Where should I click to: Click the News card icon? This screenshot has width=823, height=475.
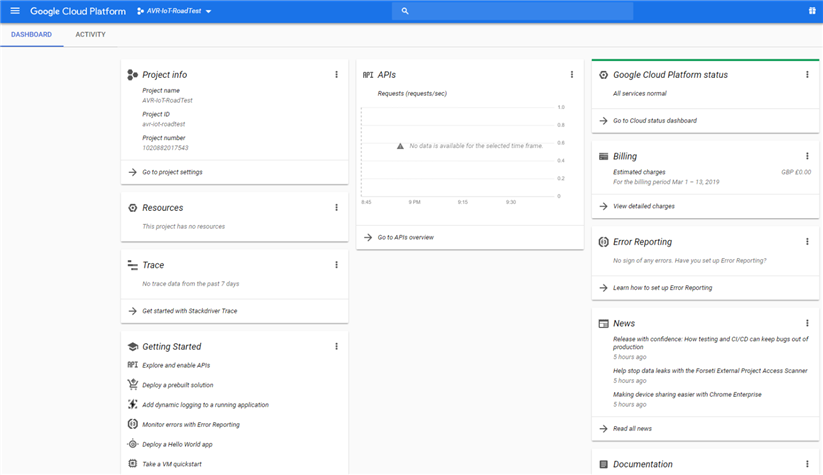(x=603, y=324)
